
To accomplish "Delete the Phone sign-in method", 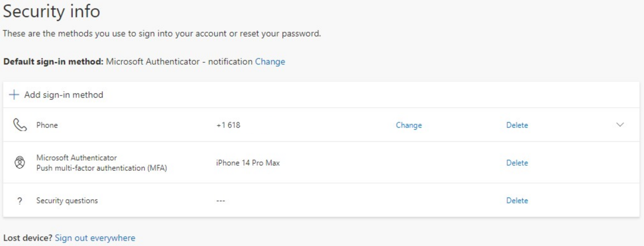I will [517, 125].
